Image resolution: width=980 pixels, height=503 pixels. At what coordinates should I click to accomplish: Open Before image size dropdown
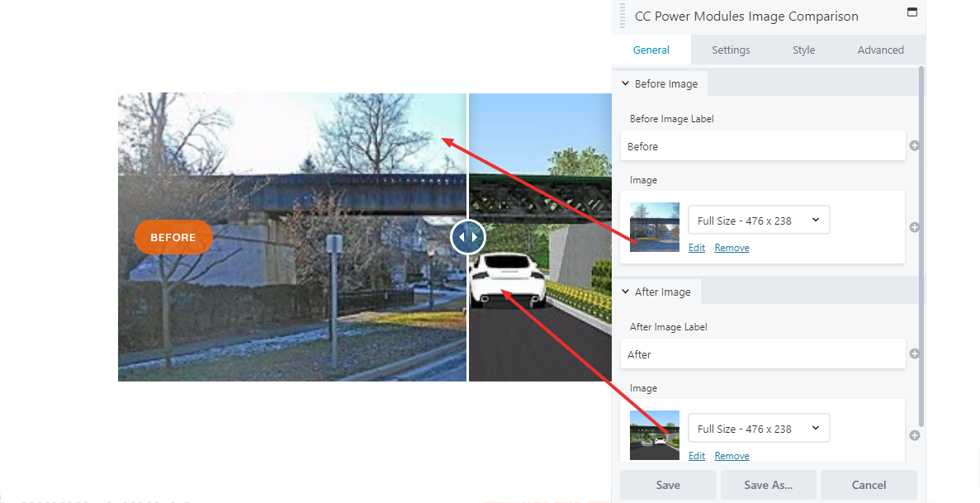tap(759, 221)
